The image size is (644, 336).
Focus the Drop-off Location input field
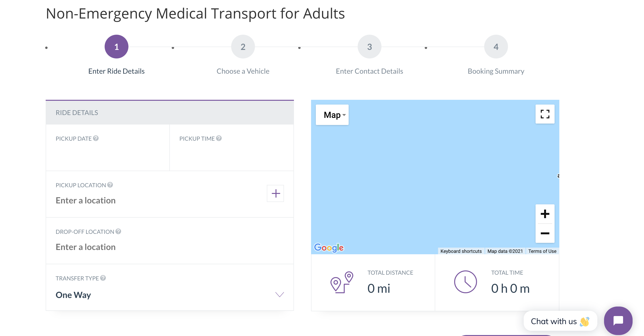(170, 247)
